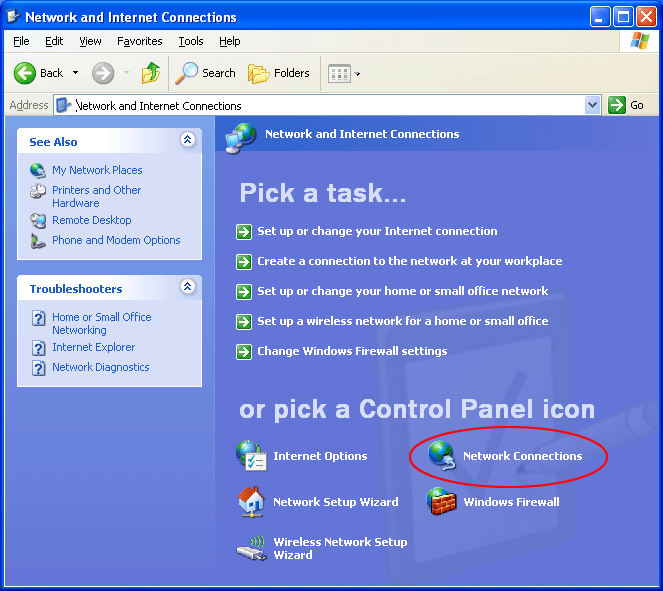Click the green Back arrow icon
This screenshot has width=663, height=591.
point(25,73)
